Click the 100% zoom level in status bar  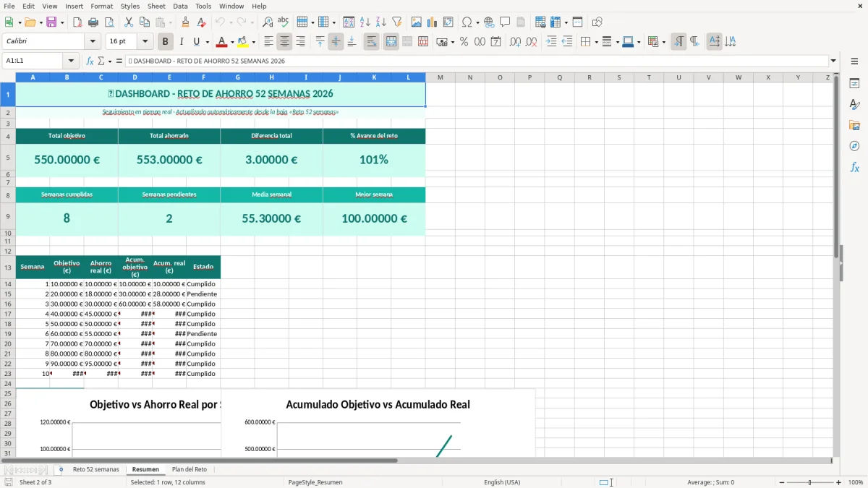[855, 482]
